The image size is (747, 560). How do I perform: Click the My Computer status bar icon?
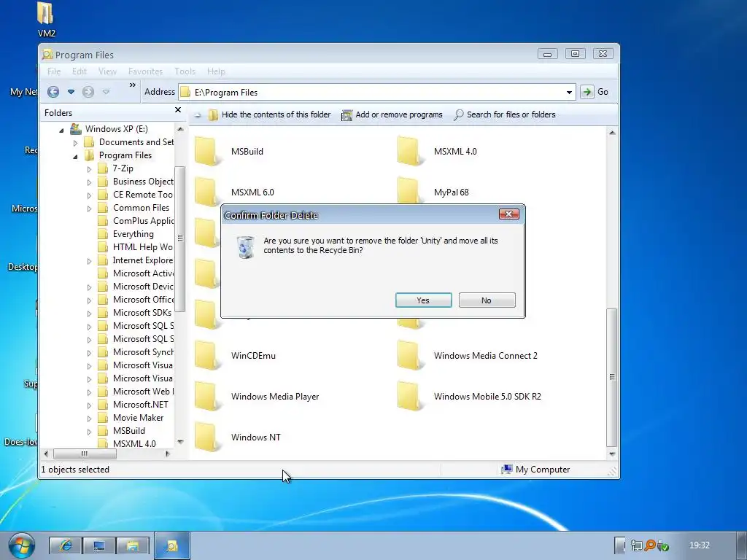tap(507, 470)
